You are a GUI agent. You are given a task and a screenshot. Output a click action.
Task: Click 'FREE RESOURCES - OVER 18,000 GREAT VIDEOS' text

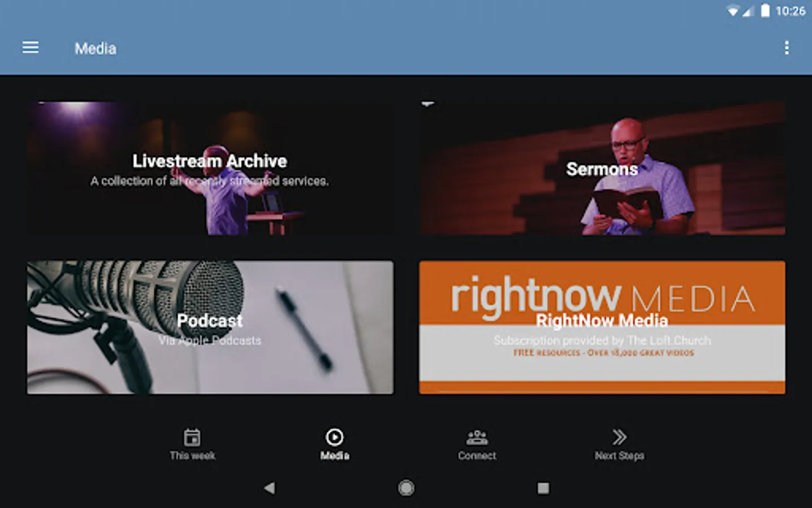(603, 353)
